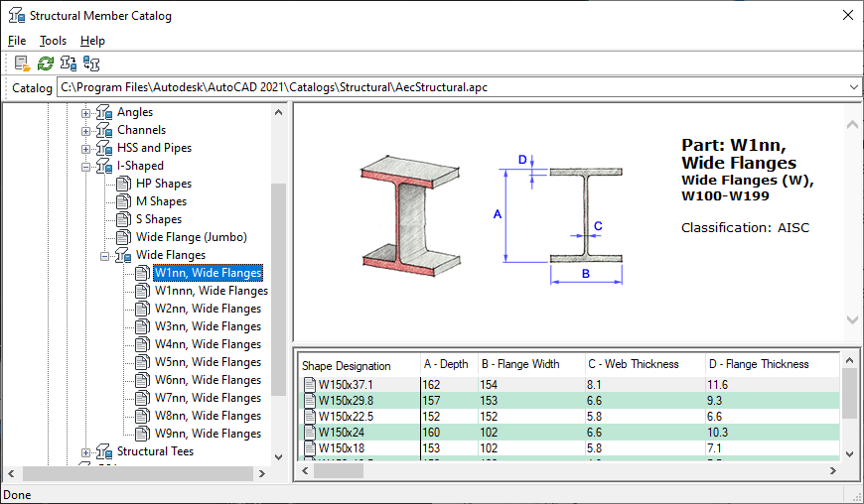Click the Shape Designation column header

coord(360,365)
